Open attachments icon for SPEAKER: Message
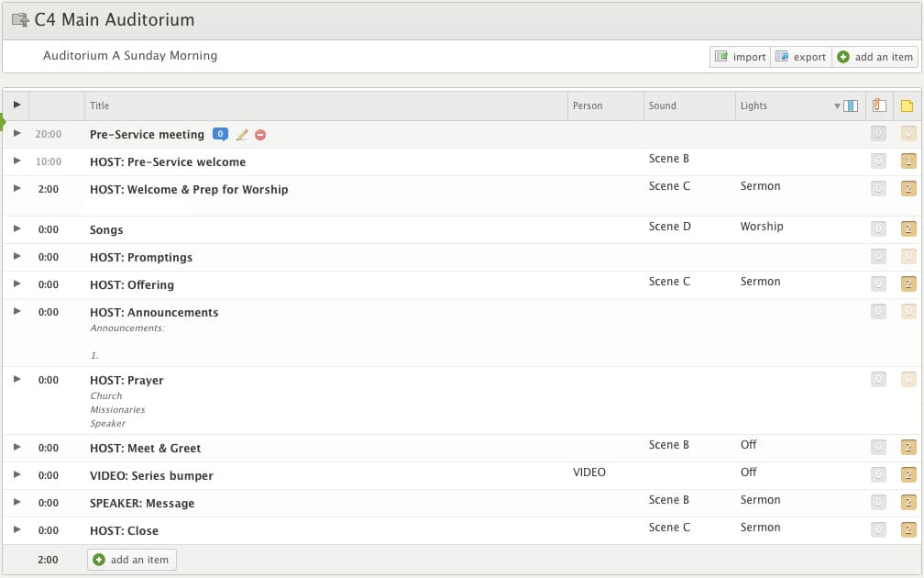 pyautogui.click(x=878, y=503)
